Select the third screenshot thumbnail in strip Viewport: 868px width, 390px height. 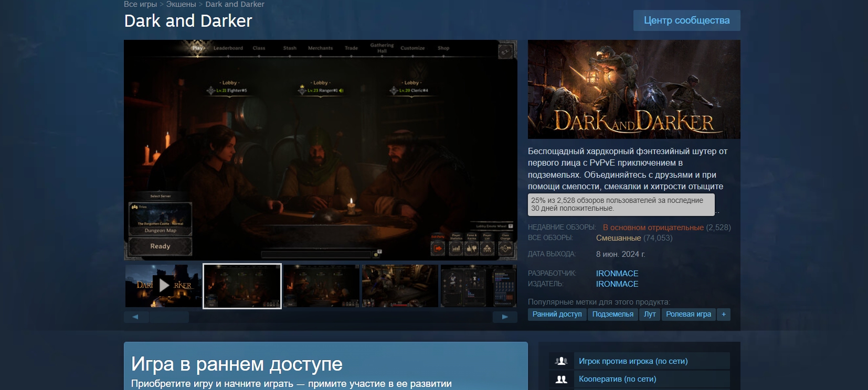(321, 286)
